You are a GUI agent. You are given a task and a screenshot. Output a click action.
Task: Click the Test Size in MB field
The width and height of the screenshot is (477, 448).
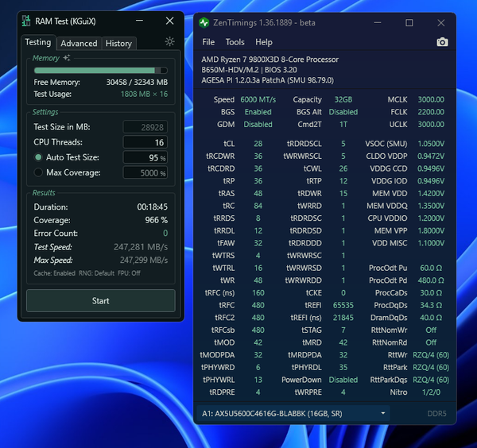[x=145, y=127]
